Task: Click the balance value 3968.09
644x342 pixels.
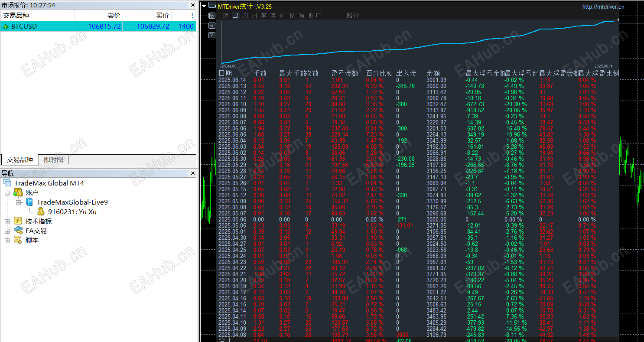Action: point(436,256)
